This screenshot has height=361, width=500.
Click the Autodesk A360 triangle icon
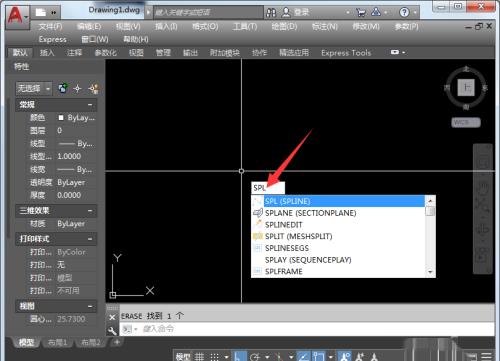coord(376,12)
